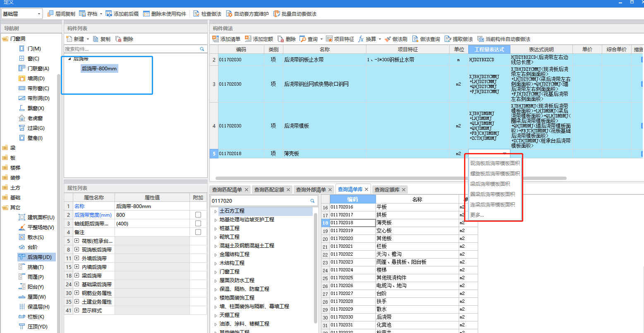Toggle 附加 checkbox for 轴线距后浇带

[198, 223]
